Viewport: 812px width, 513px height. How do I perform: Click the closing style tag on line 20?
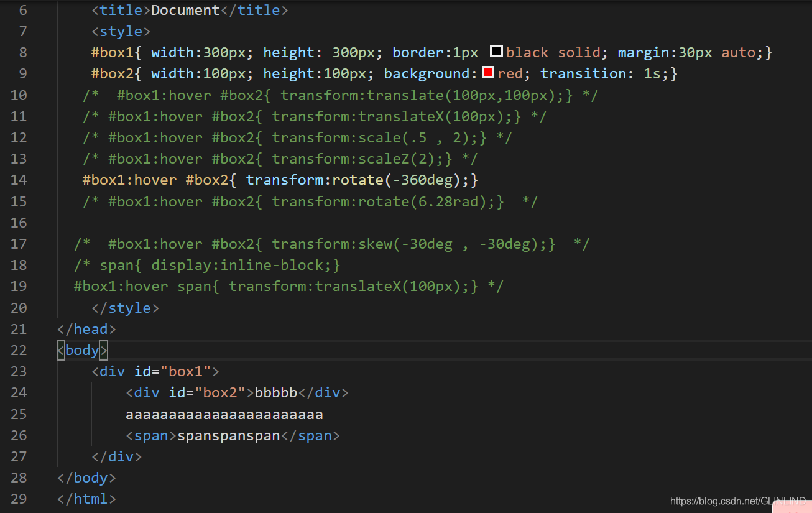pos(126,308)
